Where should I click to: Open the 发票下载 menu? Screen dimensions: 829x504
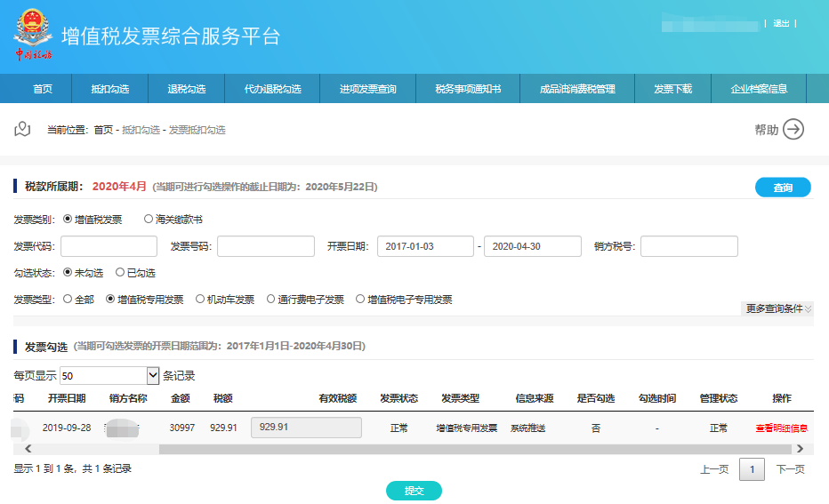coord(673,89)
